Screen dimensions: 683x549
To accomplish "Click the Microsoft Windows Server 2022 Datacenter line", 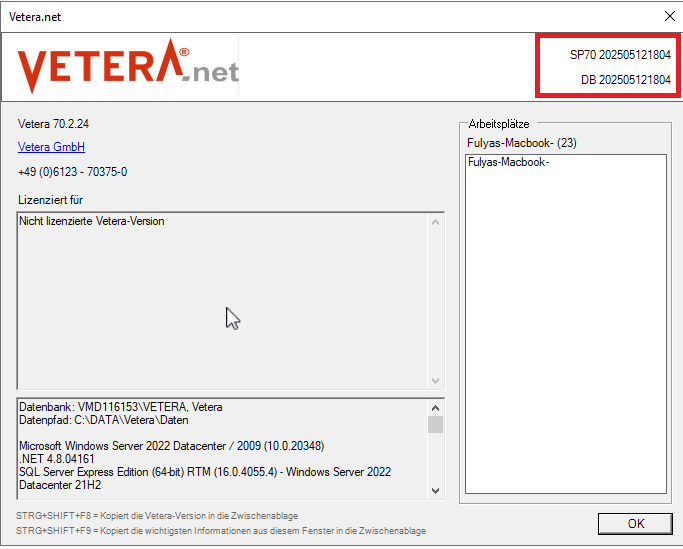I will [x=172, y=446].
